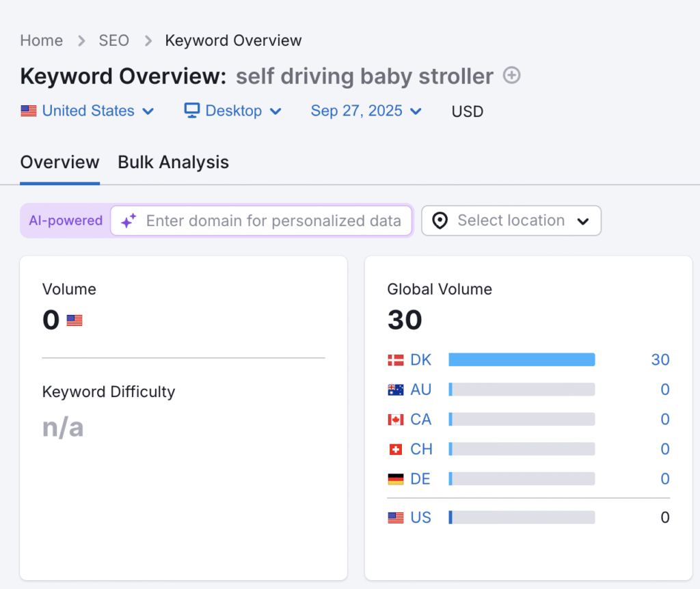Select the Overview tab
The height and width of the screenshot is (589, 700).
point(59,162)
